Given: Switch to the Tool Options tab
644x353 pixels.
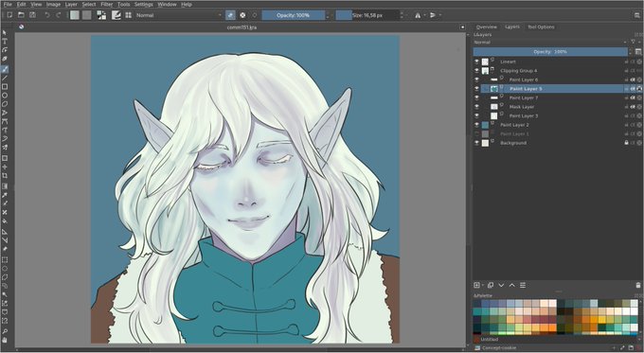Looking at the screenshot, I should 541,26.
